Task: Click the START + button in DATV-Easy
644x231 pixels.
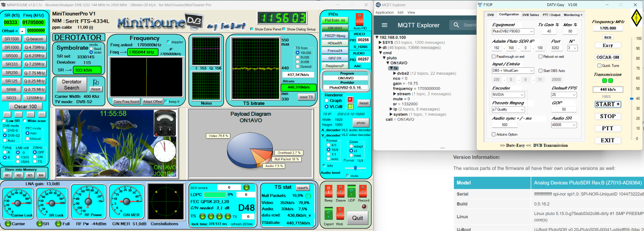Action: pos(608,104)
